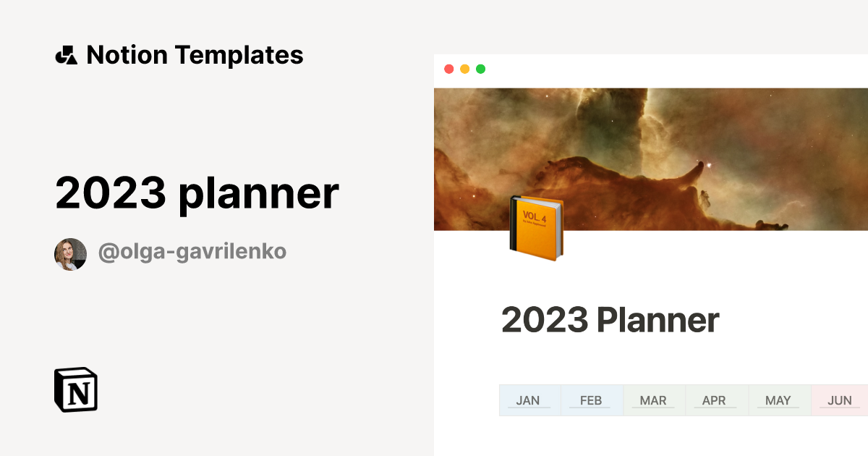Click the 2023 planner template title
Image resolution: width=868 pixels, height=456 pixels.
pos(197,193)
